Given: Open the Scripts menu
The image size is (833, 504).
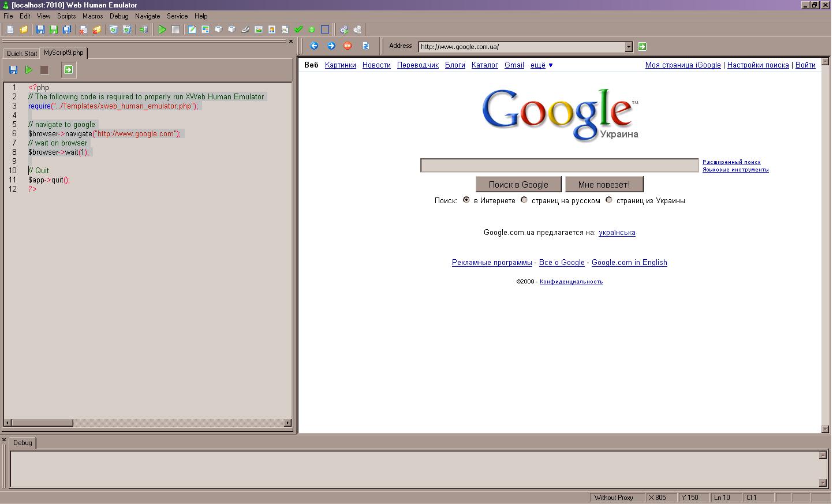Looking at the screenshot, I should click(x=66, y=16).
